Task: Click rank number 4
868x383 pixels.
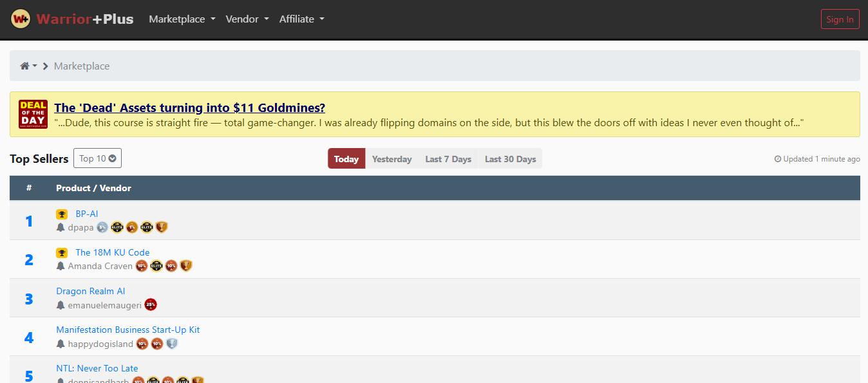Action: 29,337
